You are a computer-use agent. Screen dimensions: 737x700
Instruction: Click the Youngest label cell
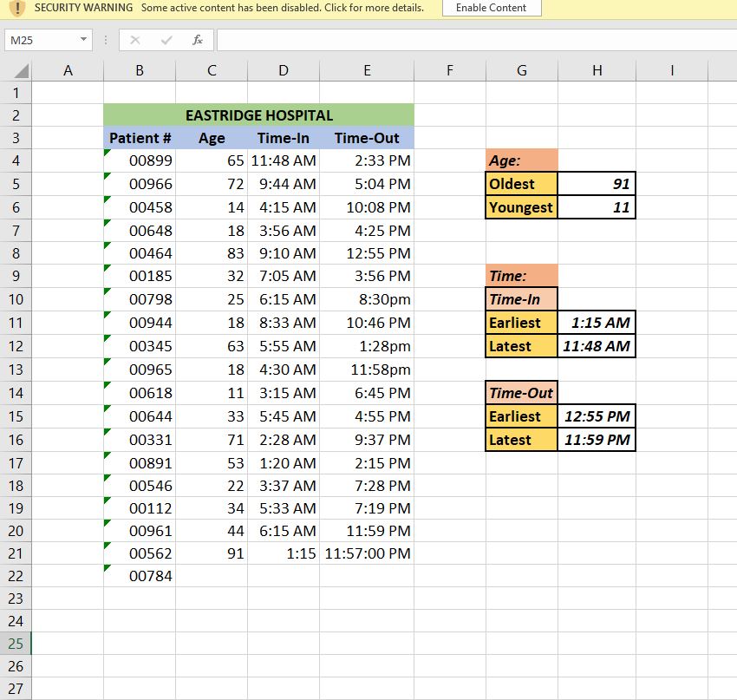click(x=522, y=207)
